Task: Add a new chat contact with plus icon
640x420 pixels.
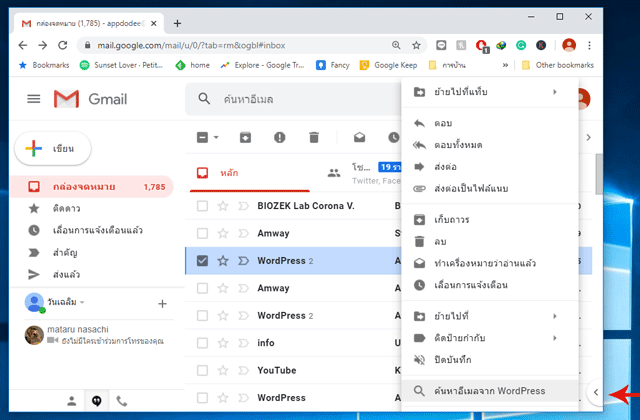Action: [162, 304]
